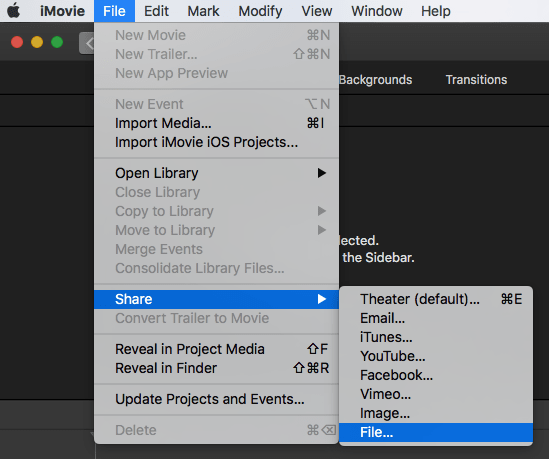
Task: Switch to the Backgrounds tab
Action: click(375, 80)
